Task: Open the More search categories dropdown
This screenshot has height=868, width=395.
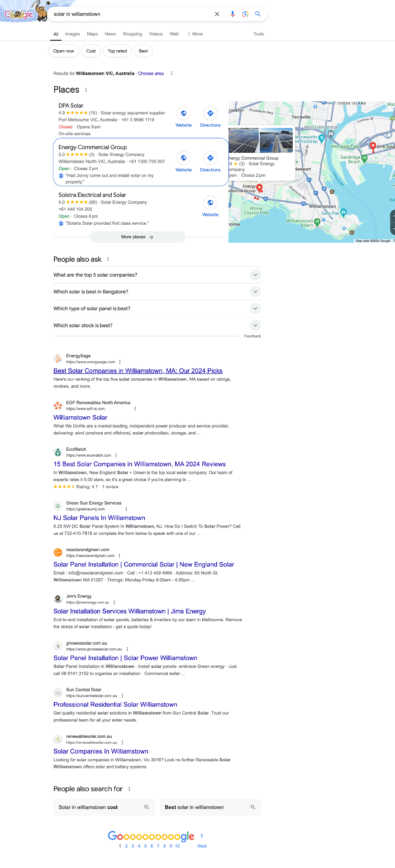Action: [x=195, y=34]
